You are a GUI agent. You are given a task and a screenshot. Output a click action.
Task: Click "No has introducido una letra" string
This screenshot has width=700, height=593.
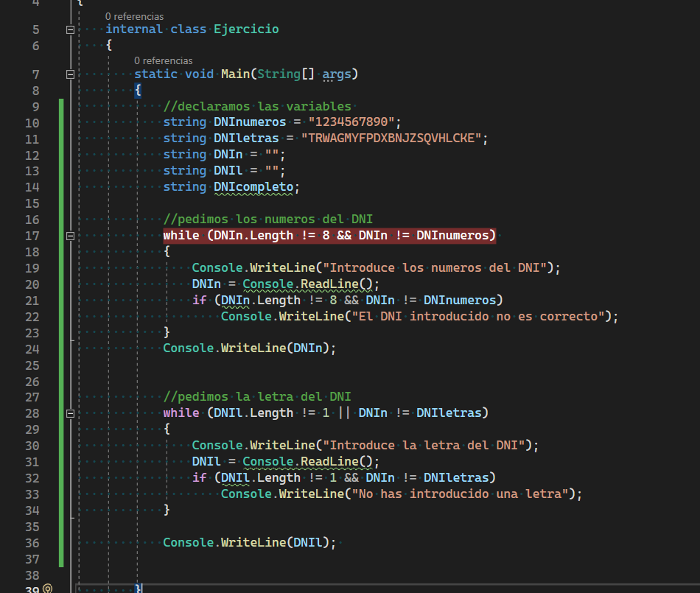(x=461, y=494)
